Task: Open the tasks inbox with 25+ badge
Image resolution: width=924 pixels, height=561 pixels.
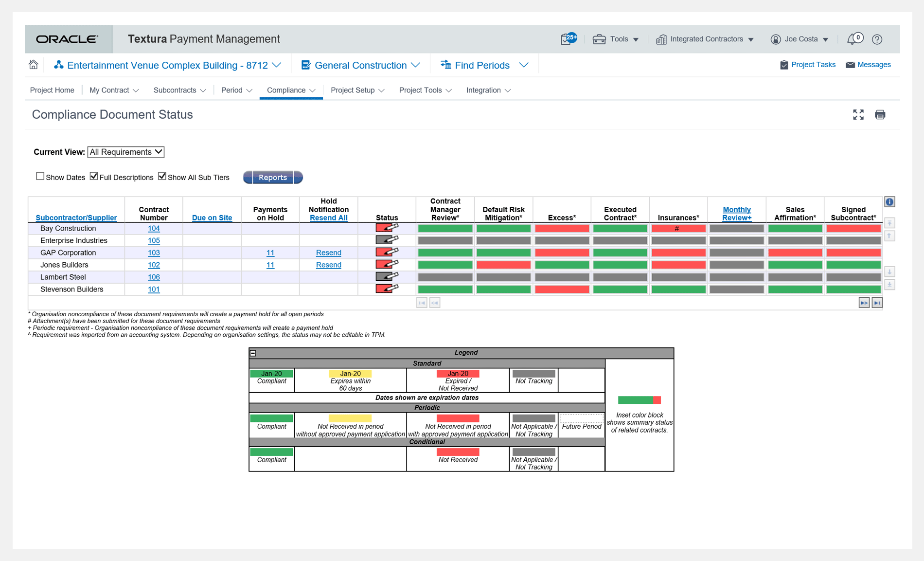Action: pos(569,39)
